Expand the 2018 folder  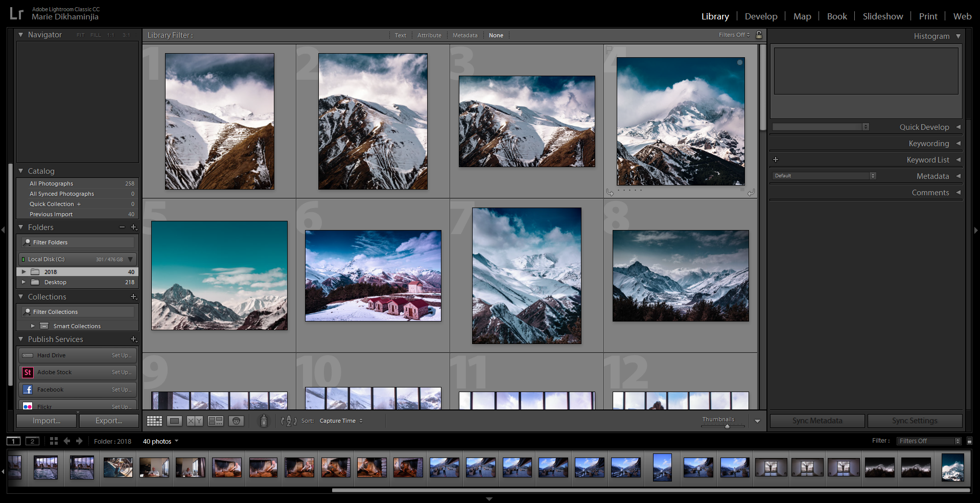[x=24, y=271]
